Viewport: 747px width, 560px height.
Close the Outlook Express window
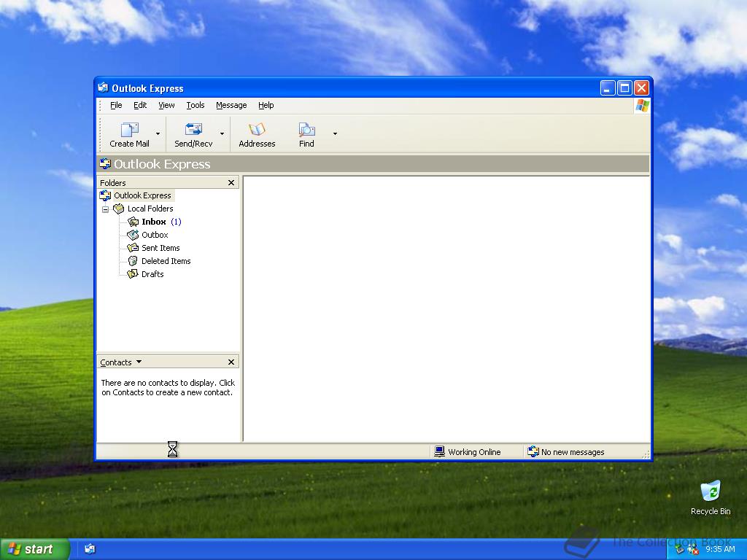(x=642, y=88)
